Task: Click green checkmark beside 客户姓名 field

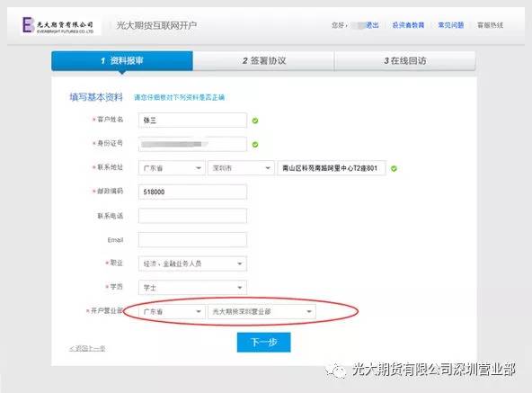Action: (x=255, y=121)
